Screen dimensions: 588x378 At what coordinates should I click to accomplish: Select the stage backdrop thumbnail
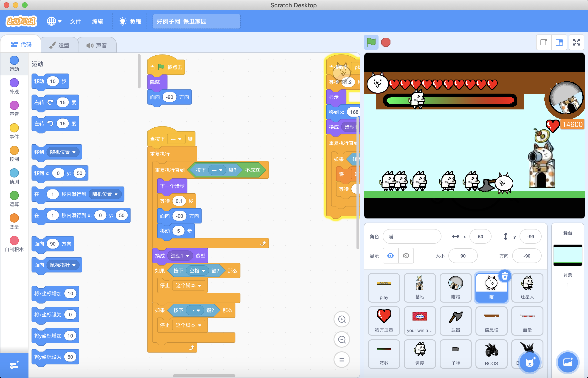pyautogui.click(x=567, y=255)
